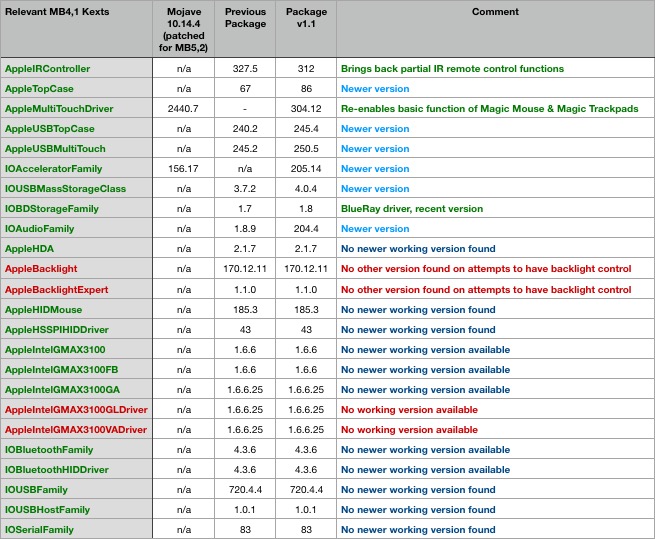Select the AppleUSBMultiTouch kext name
Viewport: 655px width, 539px height.
tap(55, 149)
